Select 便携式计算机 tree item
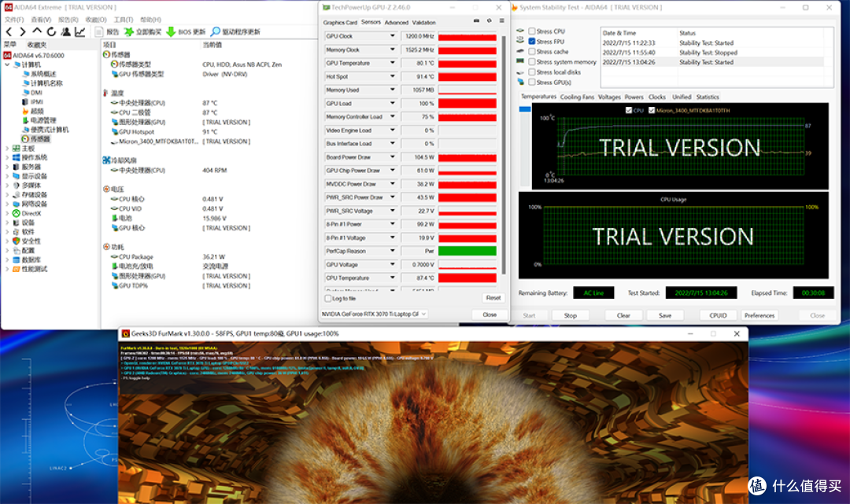 coord(50,130)
